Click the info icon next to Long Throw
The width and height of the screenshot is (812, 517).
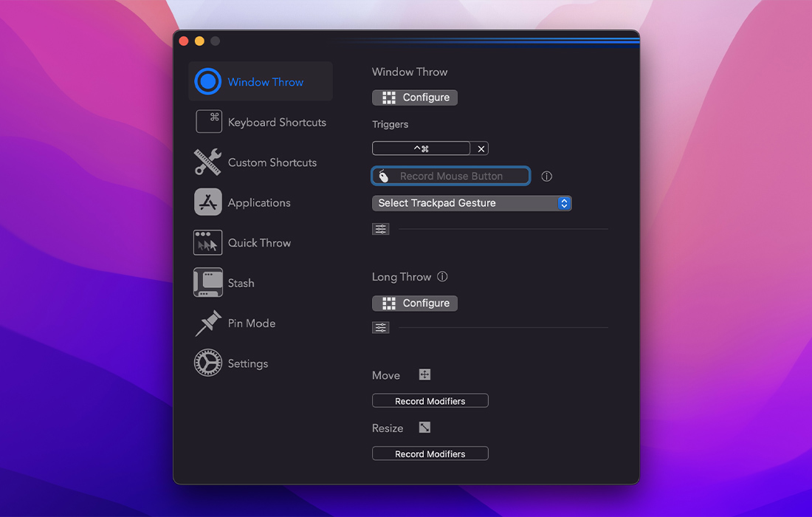tap(442, 276)
